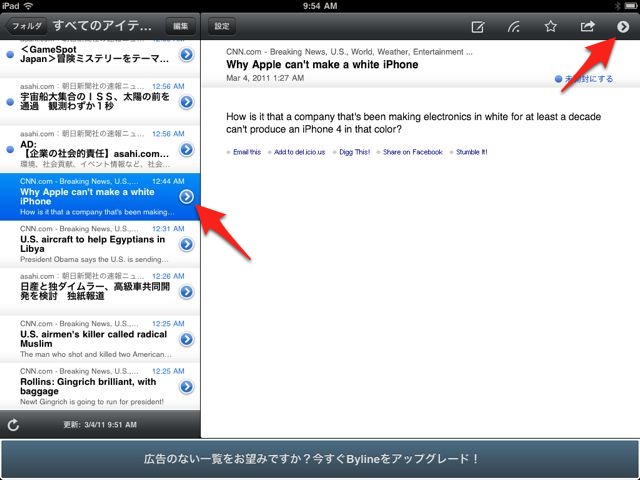Go to next article with arrow icon

coord(623,27)
